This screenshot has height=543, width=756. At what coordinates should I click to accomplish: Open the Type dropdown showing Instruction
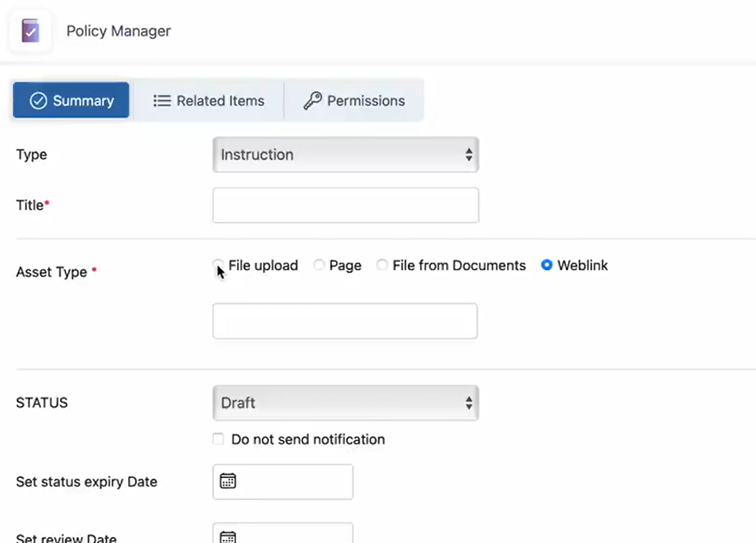(345, 155)
